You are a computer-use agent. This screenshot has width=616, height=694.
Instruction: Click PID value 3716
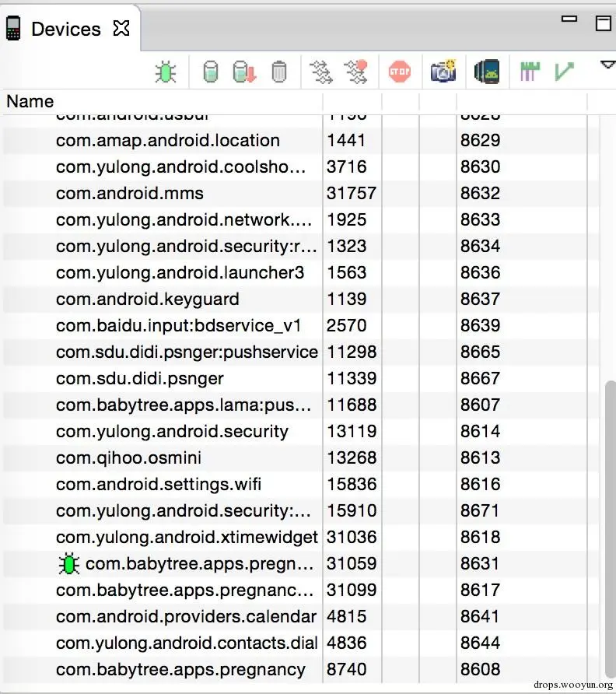click(347, 167)
